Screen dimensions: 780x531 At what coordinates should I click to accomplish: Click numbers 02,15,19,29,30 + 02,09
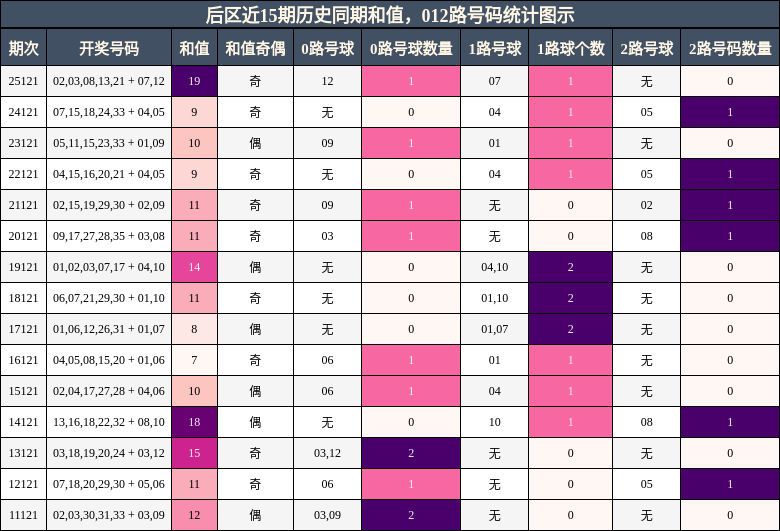[x=109, y=205]
